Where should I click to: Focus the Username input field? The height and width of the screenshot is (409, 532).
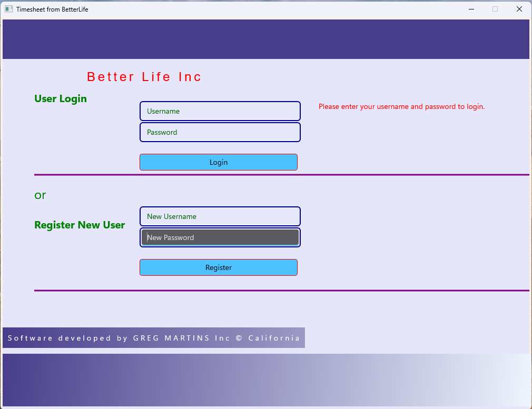pyautogui.click(x=220, y=111)
